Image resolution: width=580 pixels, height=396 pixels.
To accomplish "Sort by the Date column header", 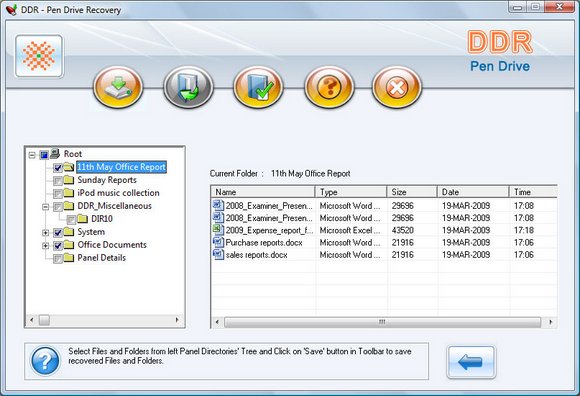I will point(473,192).
